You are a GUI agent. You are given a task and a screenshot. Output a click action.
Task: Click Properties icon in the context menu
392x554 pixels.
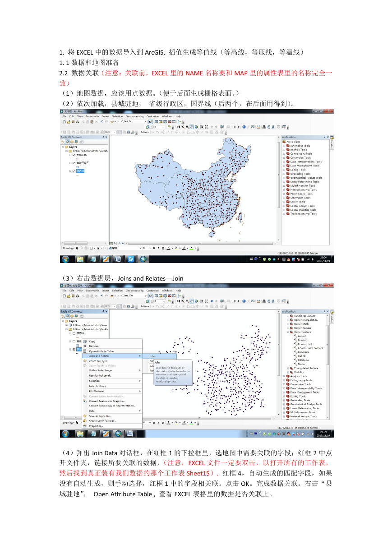coord(84,425)
